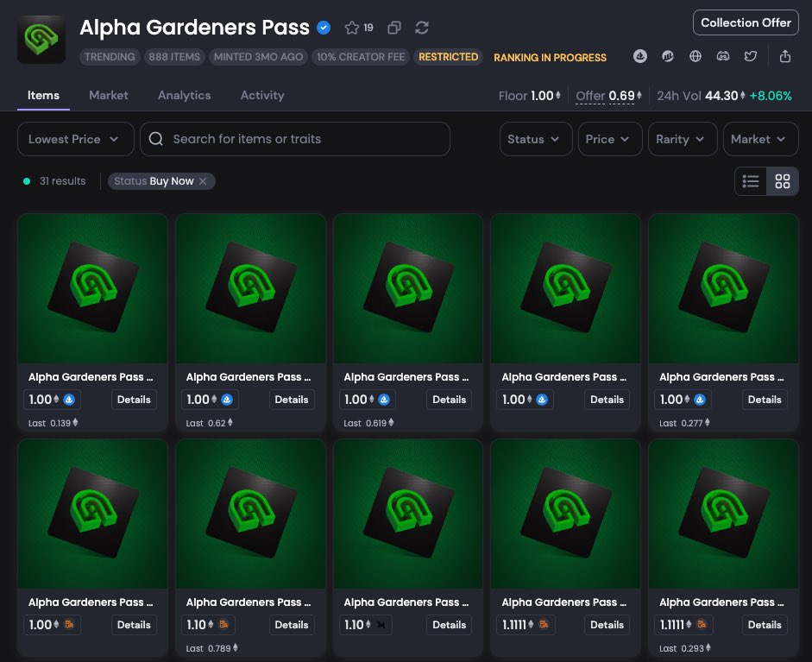
Task: Refresh collection metadata with the refresh icon
Action: click(x=422, y=28)
